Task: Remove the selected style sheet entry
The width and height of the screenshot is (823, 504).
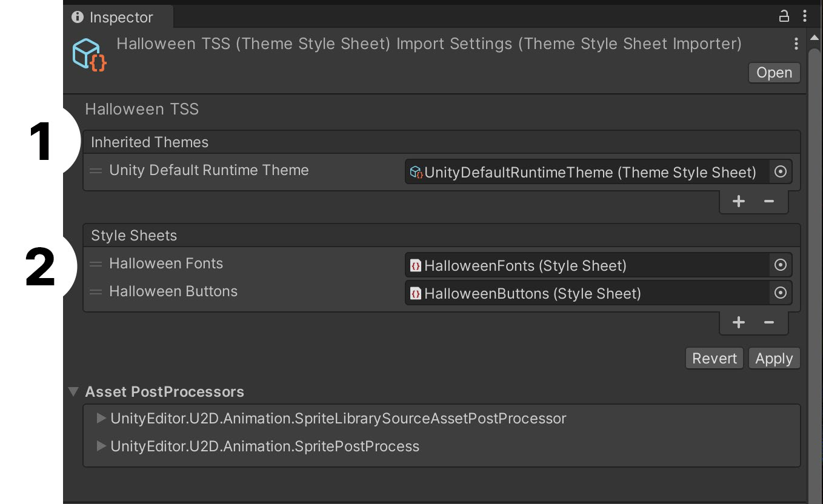Action: click(769, 323)
